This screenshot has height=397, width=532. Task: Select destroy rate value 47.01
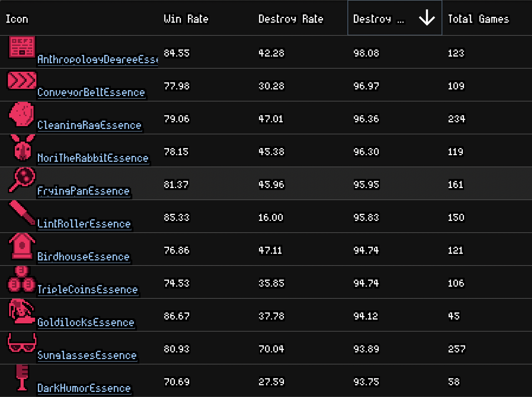tap(271, 119)
